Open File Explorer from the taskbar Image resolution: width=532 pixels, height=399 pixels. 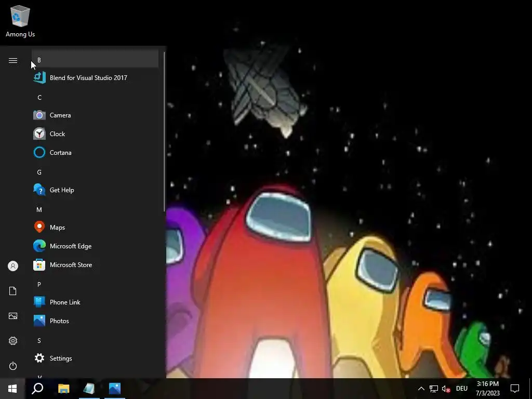[x=63, y=389]
